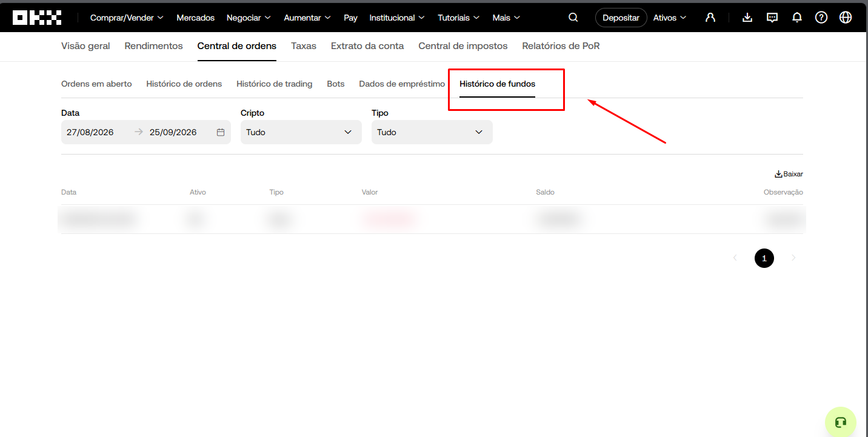Viewport: 868px width, 437px height.
Task: Open the Relatórios de PoR tab
Action: point(561,46)
